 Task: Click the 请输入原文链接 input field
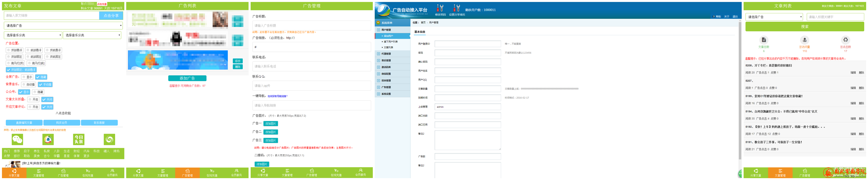tap(52, 16)
